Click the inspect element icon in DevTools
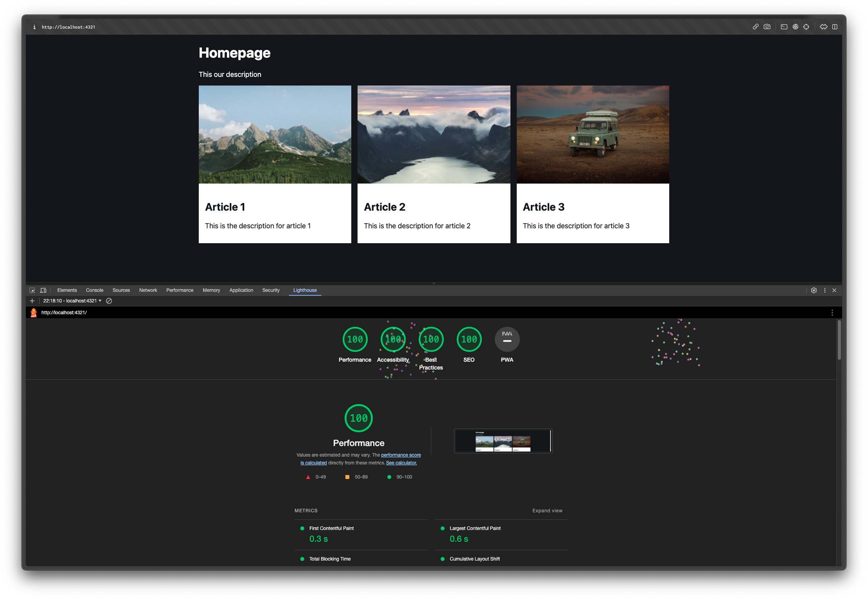 point(32,290)
